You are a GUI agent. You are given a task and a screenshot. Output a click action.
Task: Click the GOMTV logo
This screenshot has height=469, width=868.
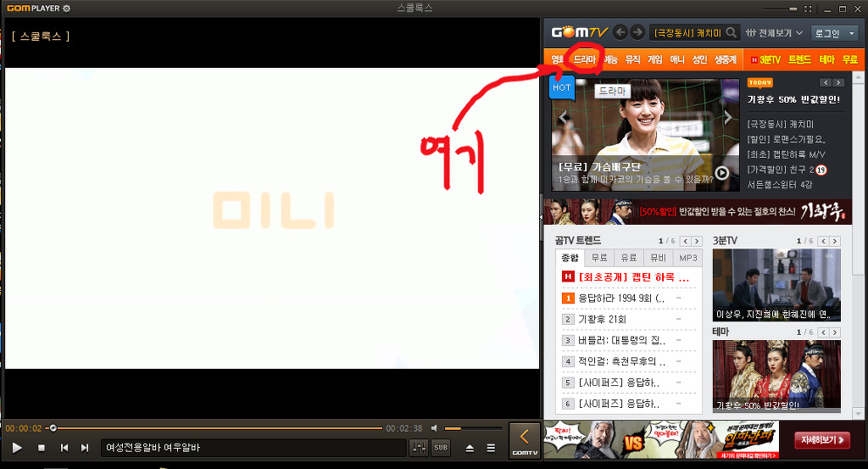click(x=580, y=32)
